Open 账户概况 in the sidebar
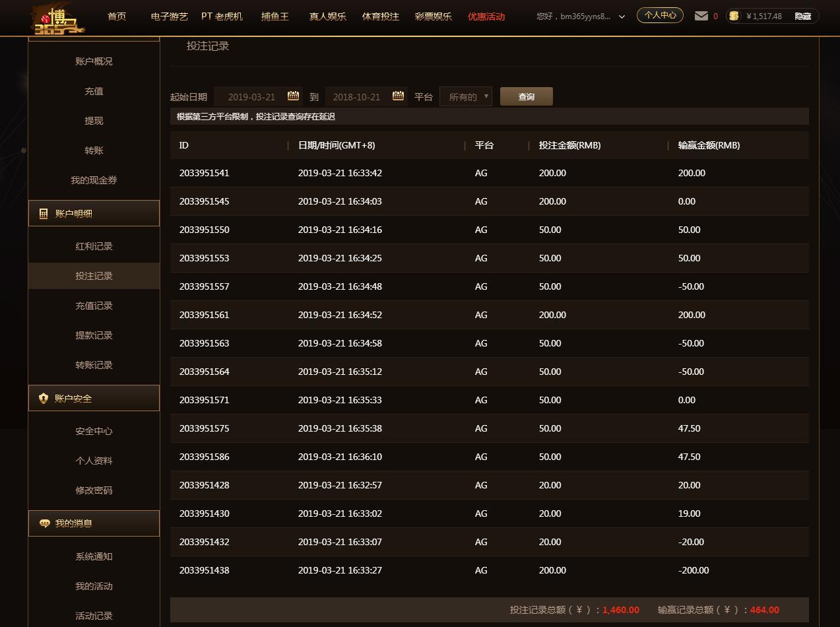Viewport: 840px width, 627px height. (x=94, y=61)
